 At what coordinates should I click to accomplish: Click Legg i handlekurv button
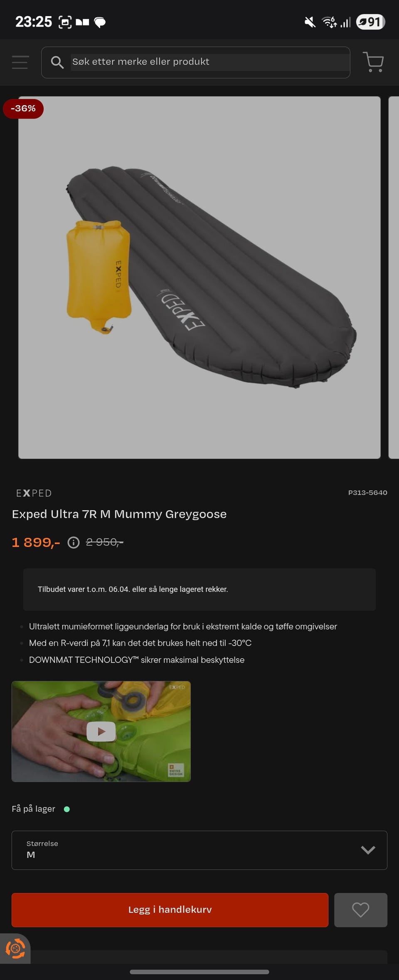click(170, 910)
